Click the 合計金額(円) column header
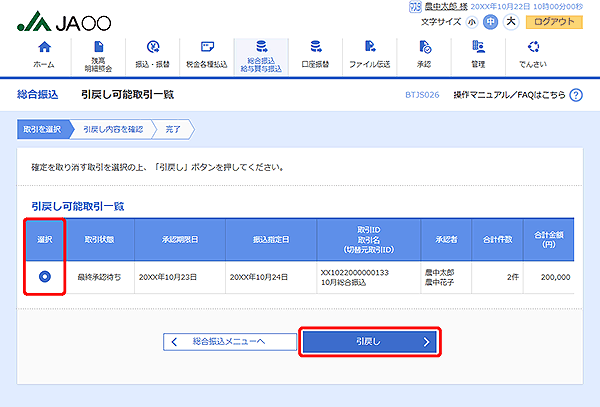 (549, 239)
